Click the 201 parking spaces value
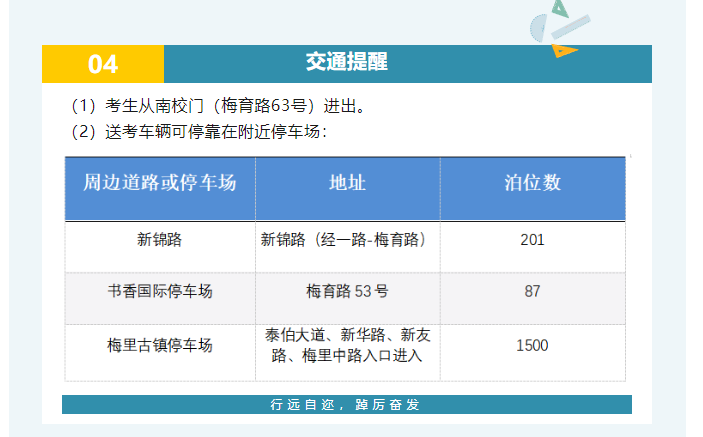The image size is (703, 437). (x=532, y=240)
